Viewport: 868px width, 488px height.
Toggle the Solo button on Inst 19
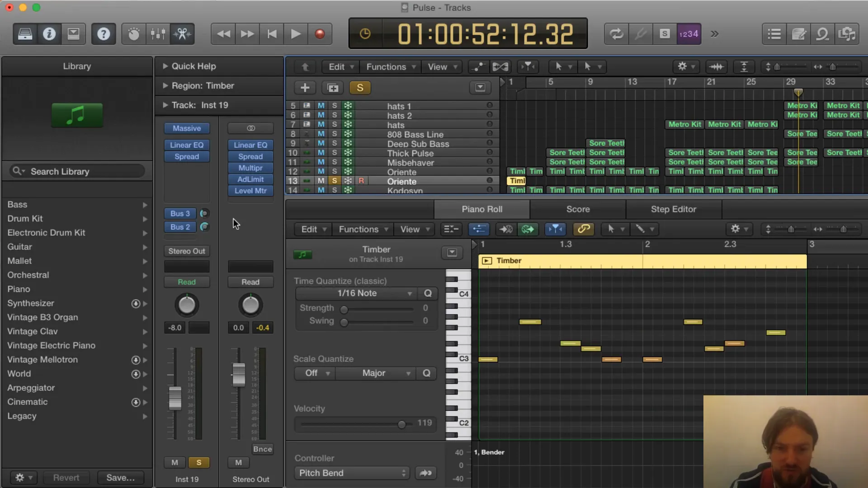point(198,462)
